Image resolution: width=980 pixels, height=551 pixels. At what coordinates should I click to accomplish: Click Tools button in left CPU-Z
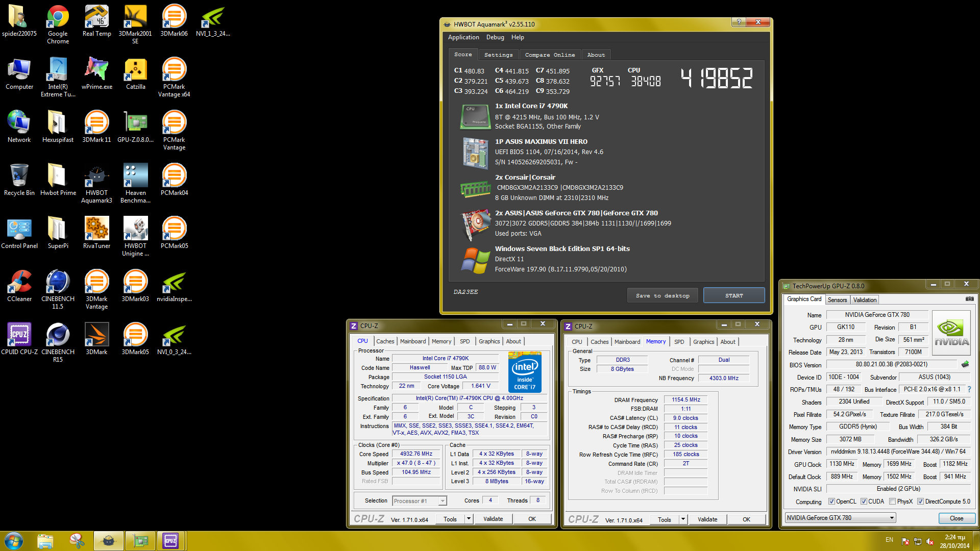[x=450, y=519]
